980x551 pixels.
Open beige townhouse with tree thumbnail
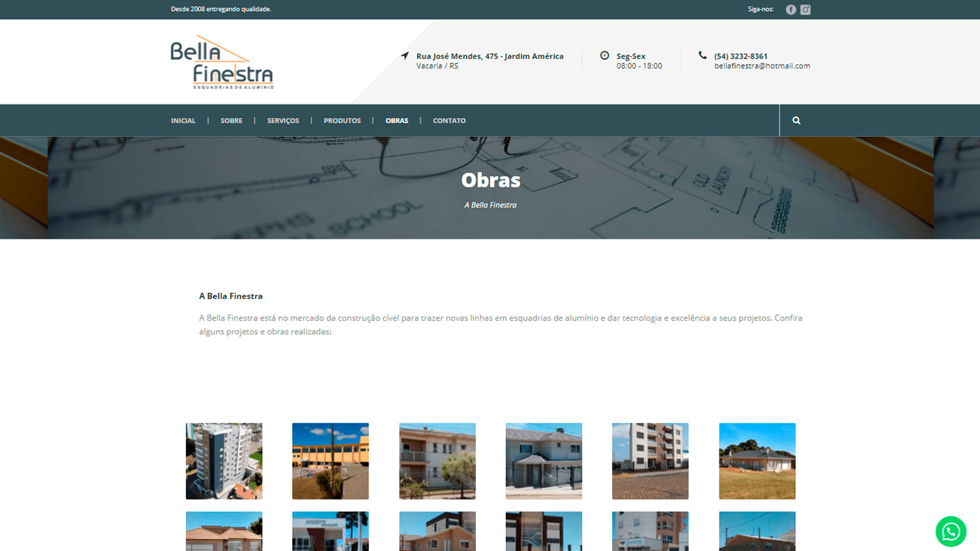437,461
